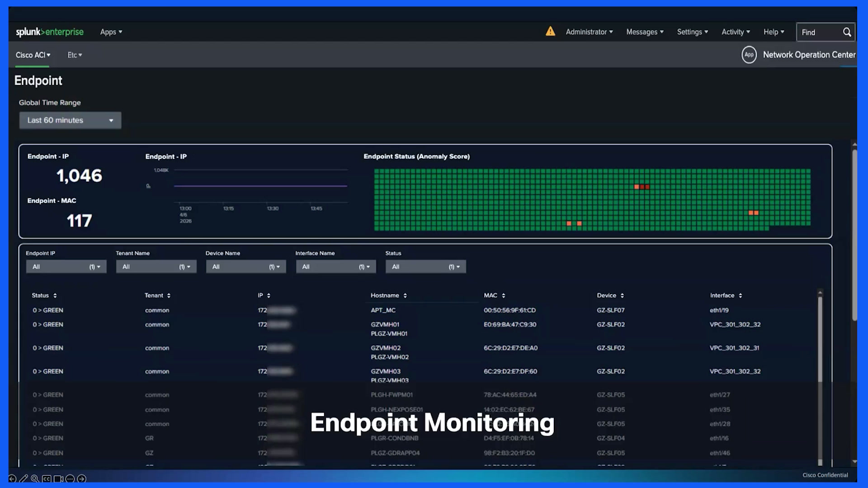868x488 pixels.
Task: Open the Cisco ACI nav tab
Action: tap(33, 55)
